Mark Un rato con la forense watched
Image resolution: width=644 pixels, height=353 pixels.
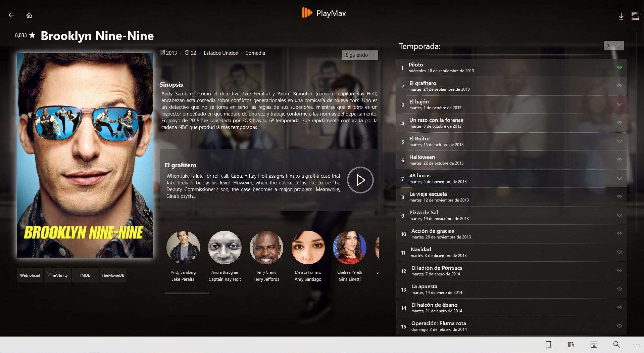620,123
